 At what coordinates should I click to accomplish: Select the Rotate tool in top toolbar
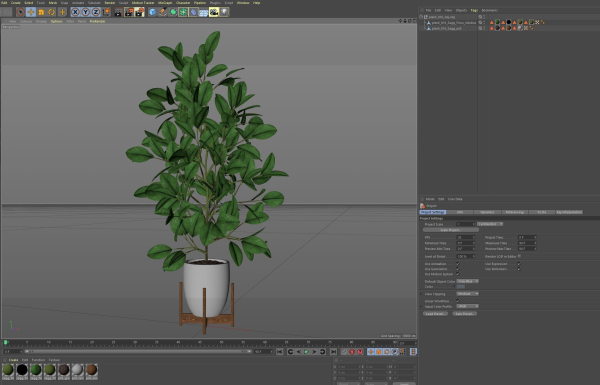click(51, 12)
